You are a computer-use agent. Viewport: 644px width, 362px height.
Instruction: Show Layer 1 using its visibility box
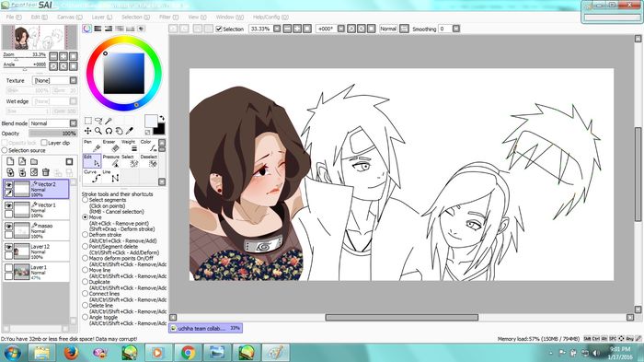[x=8, y=267]
